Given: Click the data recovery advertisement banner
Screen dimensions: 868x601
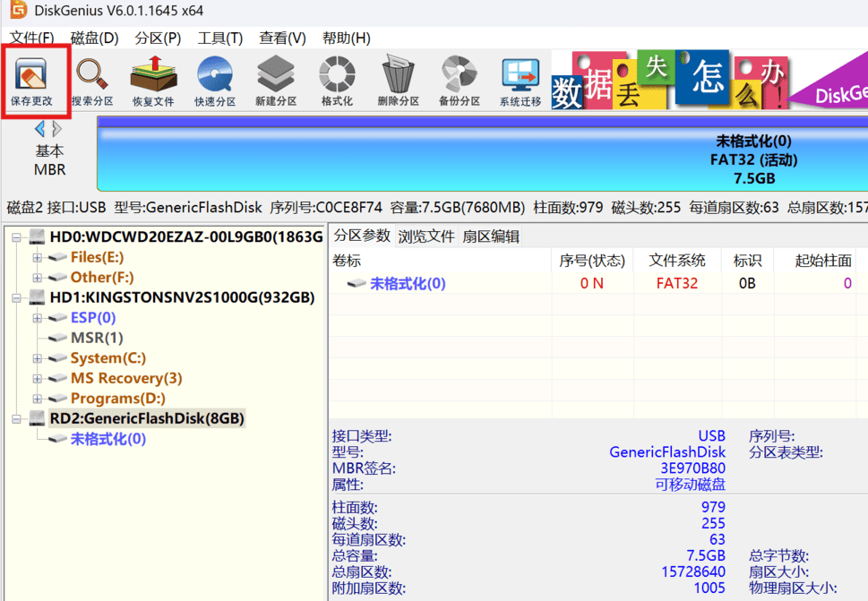Looking at the screenshot, I should click(x=709, y=81).
